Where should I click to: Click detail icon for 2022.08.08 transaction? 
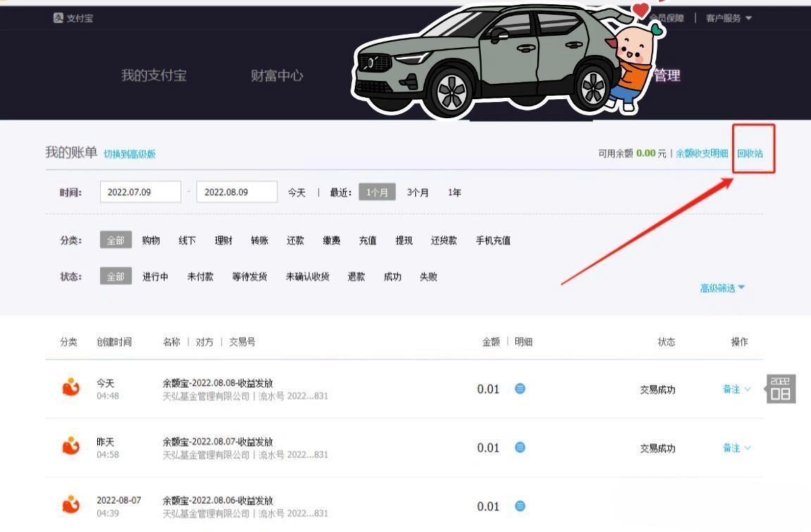[520, 388]
